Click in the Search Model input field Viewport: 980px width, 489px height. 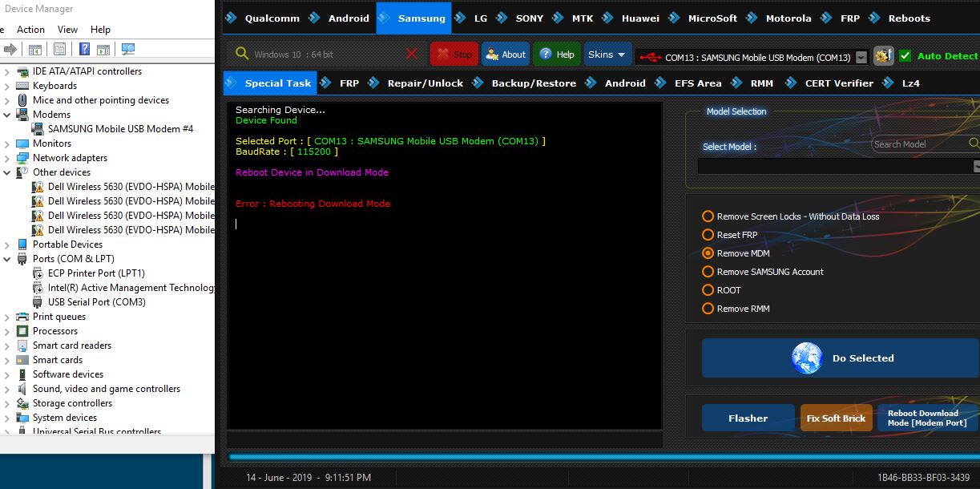click(x=920, y=143)
